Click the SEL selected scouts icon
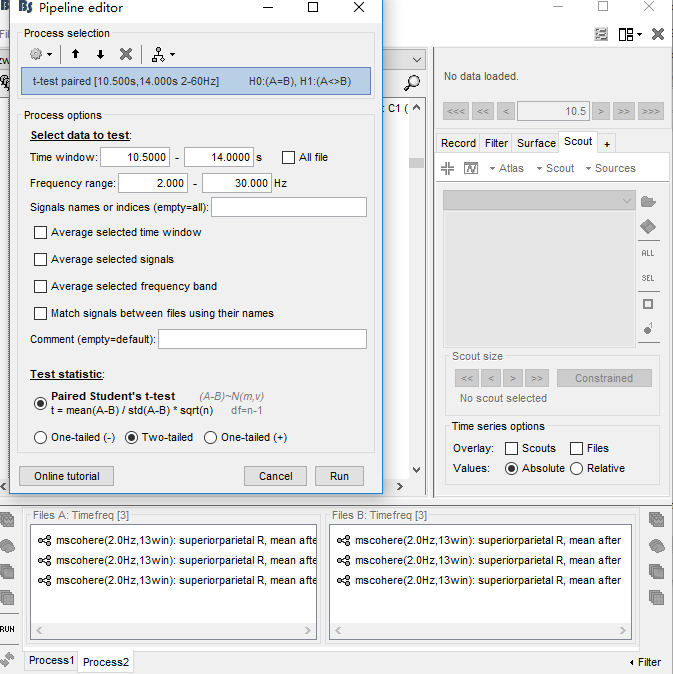The image size is (673, 674). point(648,278)
